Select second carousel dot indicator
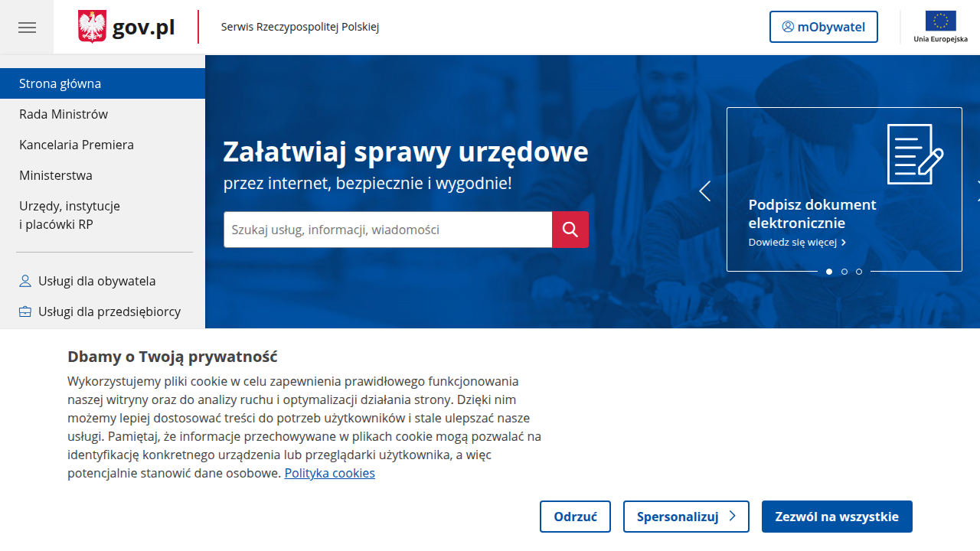 point(844,272)
